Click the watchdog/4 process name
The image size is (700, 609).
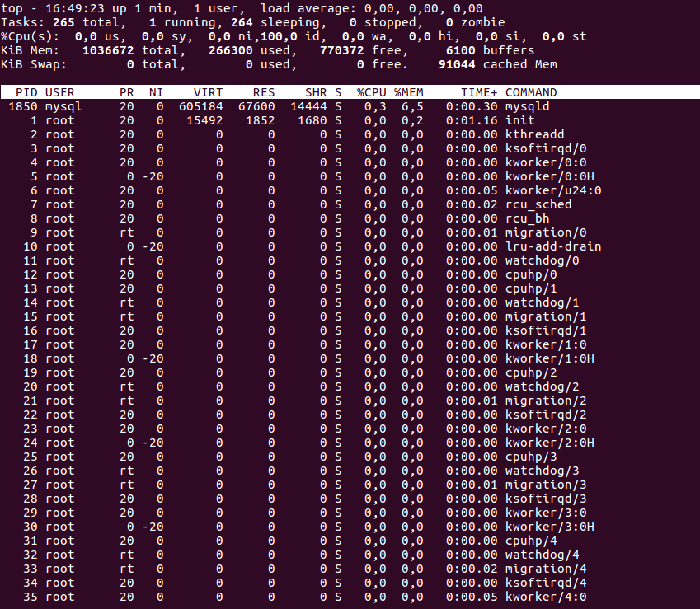pyautogui.click(x=542, y=555)
